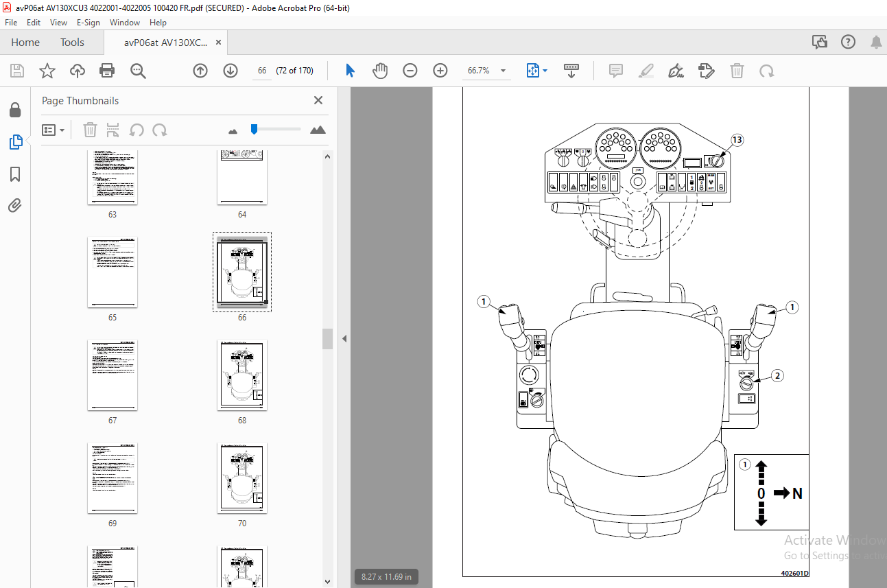Switch to the Home tab
Viewport: 887px width, 588px height.
[25, 43]
